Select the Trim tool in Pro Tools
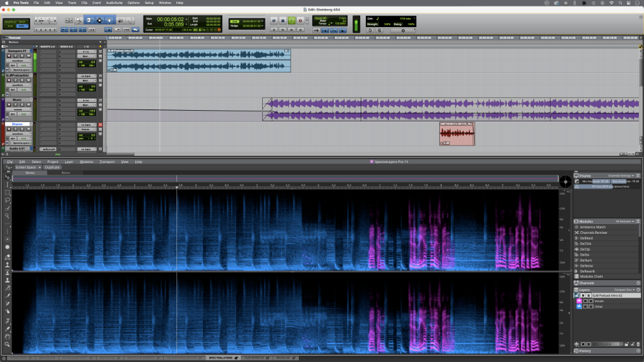This screenshot has height=362, width=644. coord(89,20)
